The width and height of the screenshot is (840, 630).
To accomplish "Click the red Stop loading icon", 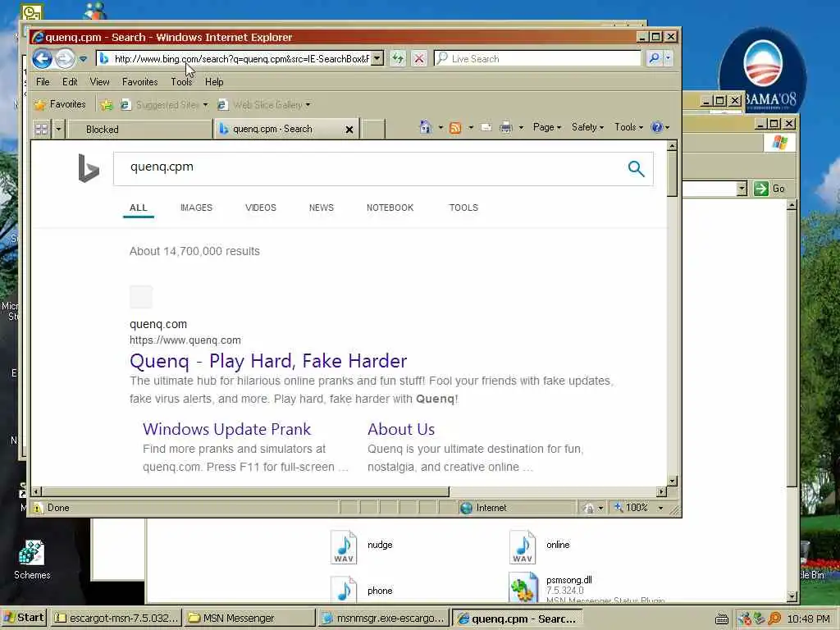I will (x=419, y=58).
